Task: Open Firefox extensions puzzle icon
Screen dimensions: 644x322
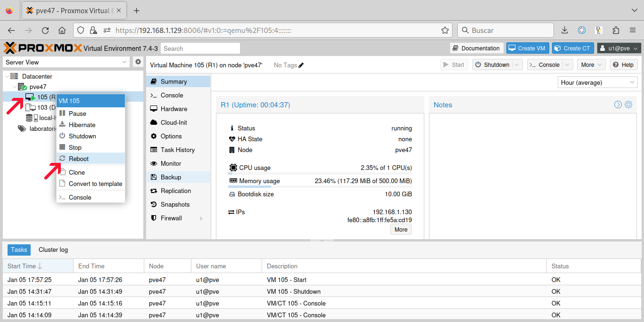Action: pos(616,30)
